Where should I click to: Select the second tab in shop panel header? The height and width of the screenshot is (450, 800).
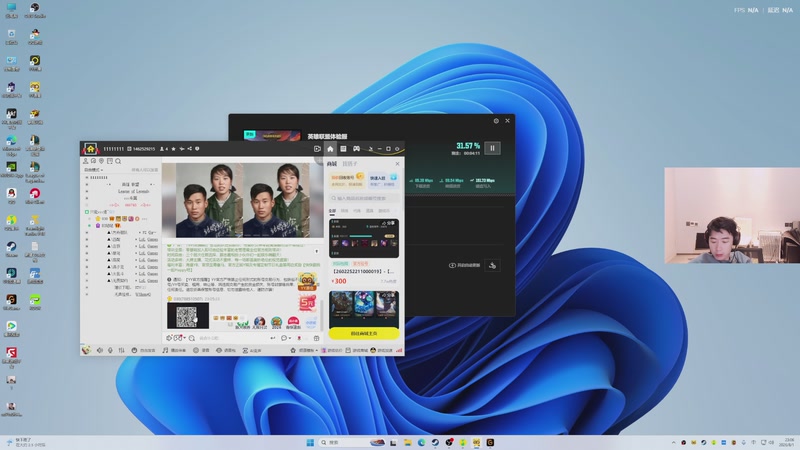click(x=349, y=164)
